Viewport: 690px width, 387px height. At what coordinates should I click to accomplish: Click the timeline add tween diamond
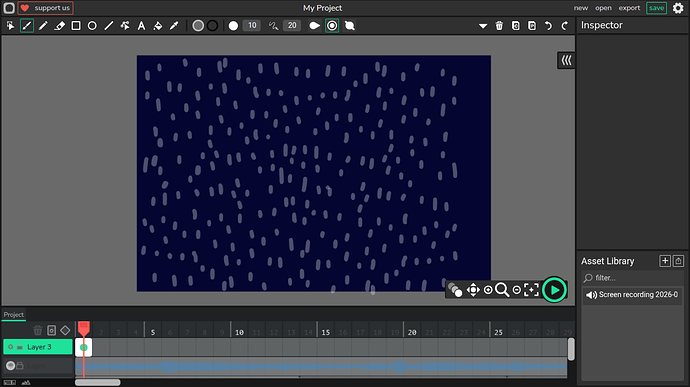[65, 330]
